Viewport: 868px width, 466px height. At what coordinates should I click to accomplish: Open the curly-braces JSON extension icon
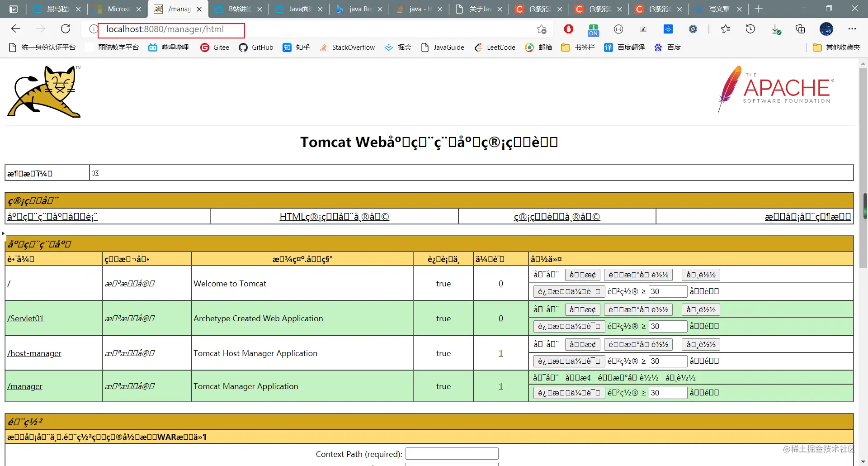coord(618,29)
